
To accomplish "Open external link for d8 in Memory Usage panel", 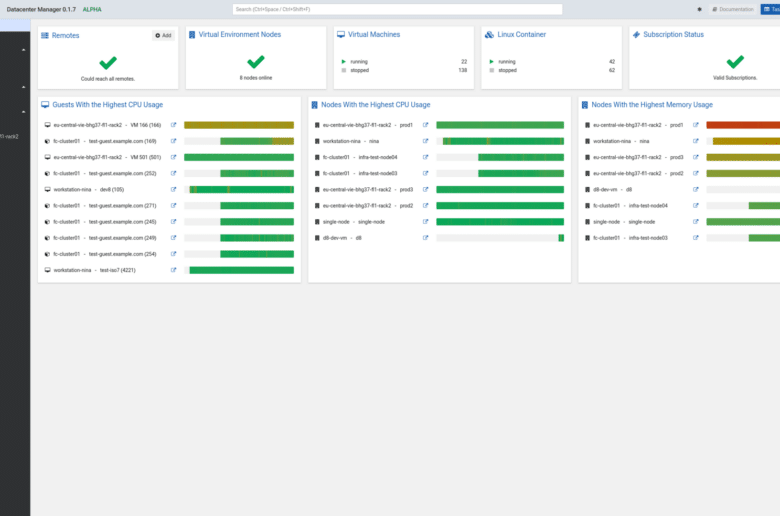I will point(696,189).
